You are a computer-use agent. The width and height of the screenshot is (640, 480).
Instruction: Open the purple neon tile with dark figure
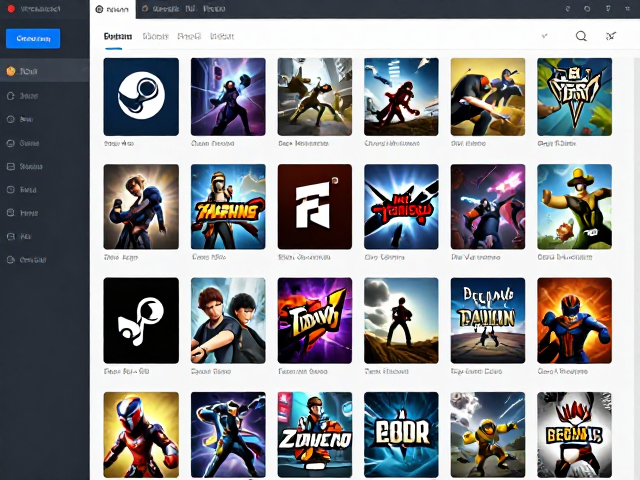[x=228, y=97]
